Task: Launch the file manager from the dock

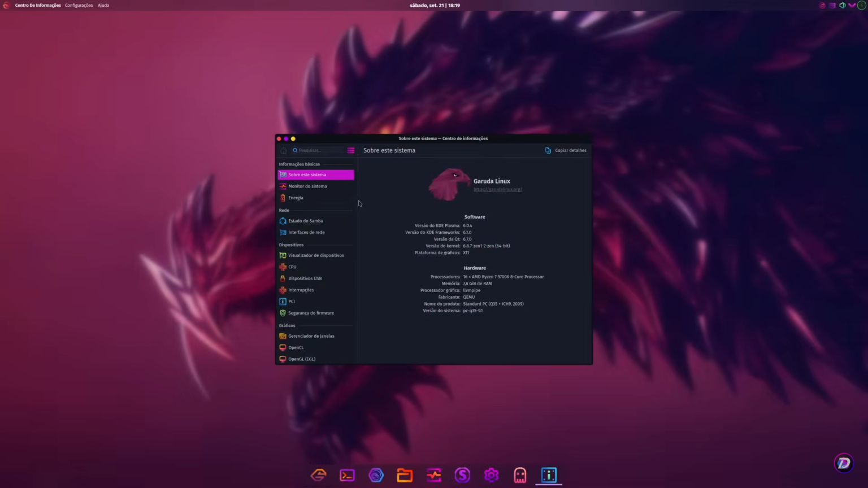Action: [405, 475]
